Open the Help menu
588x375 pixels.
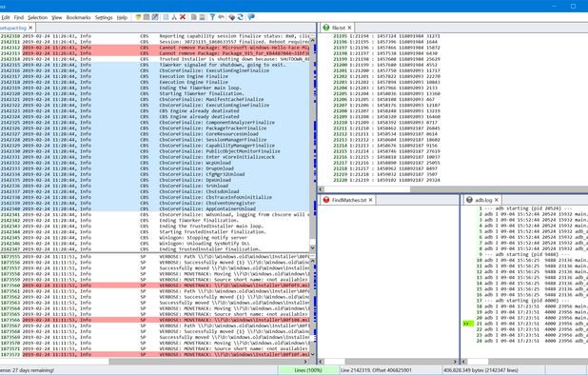(x=122, y=17)
